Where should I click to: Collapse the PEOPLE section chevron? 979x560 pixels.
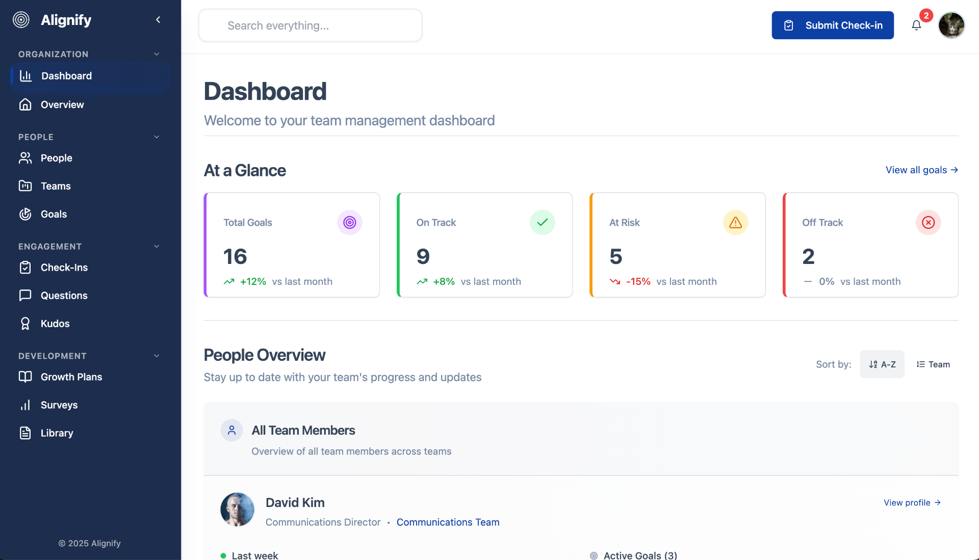click(157, 137)
